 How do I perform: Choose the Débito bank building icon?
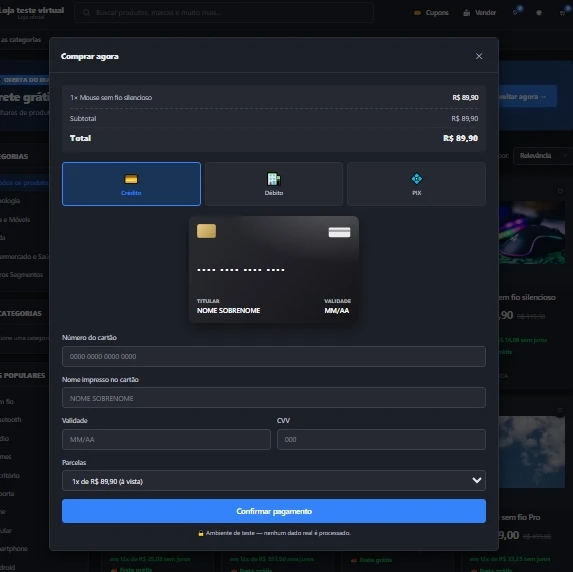[x=274, y=179]
